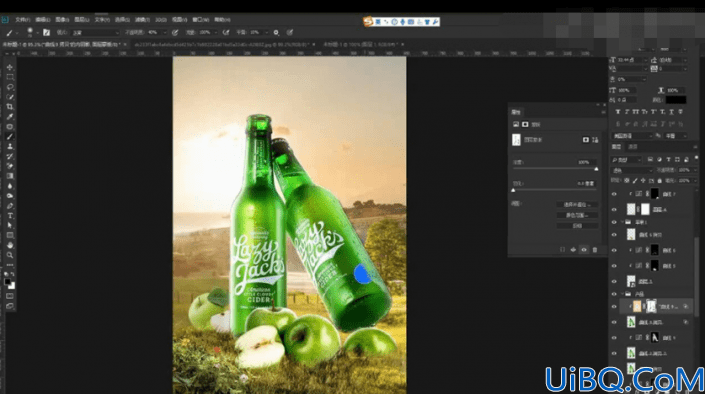Hide the 曲线 7 layer

(614, 194)
